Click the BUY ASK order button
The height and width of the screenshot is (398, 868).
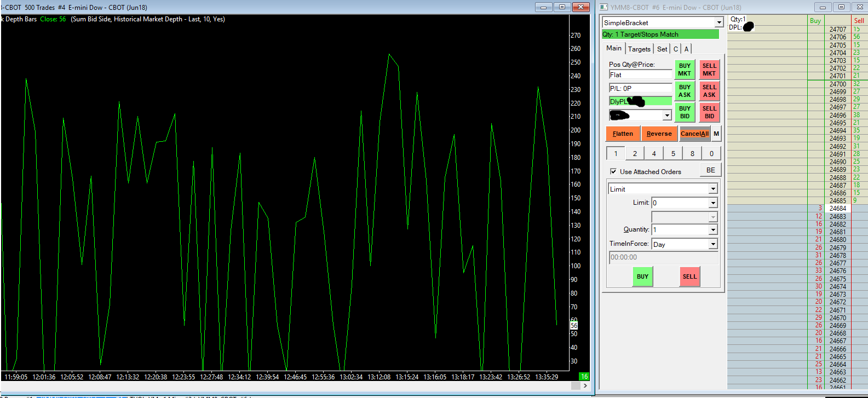685,91
